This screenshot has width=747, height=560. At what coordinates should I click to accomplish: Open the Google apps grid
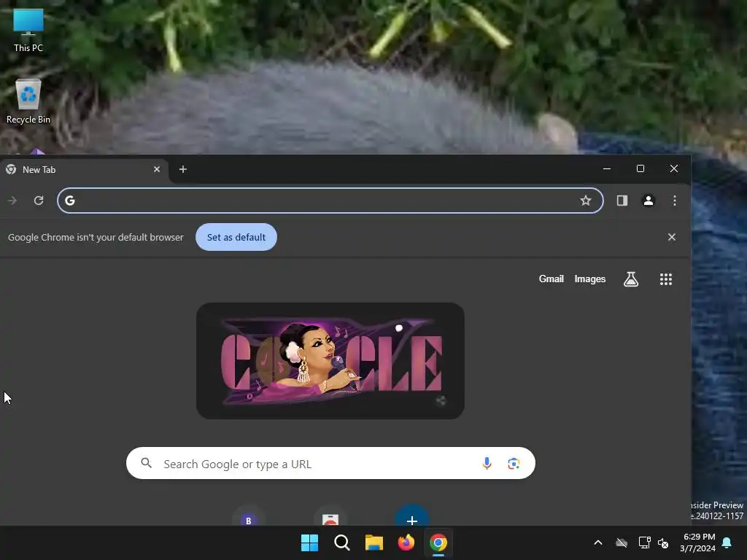pos(666,279)
